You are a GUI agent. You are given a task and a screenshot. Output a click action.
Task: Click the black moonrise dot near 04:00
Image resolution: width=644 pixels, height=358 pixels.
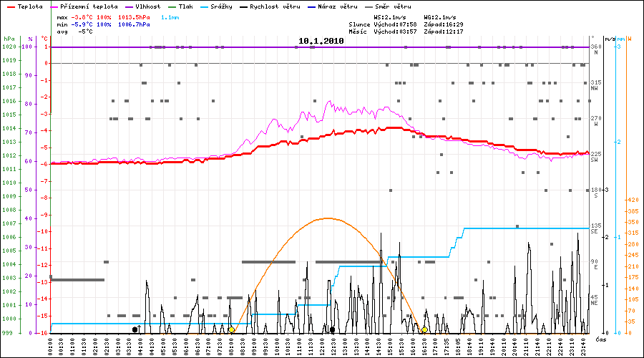pos(135,329)
